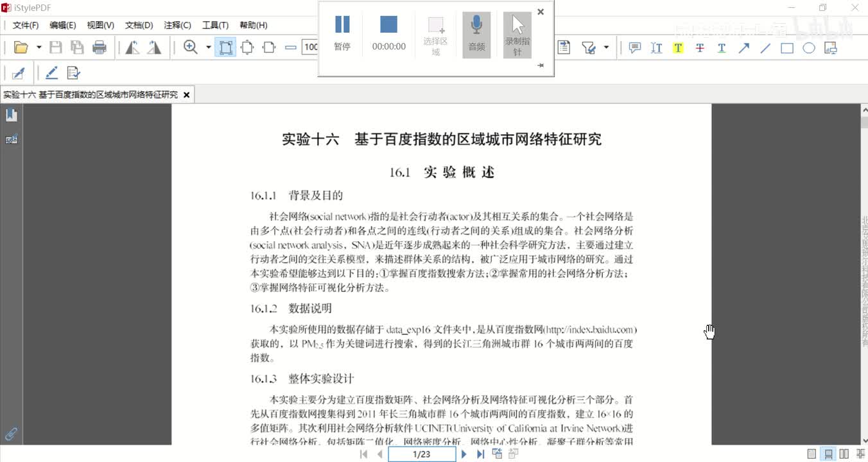The image size is (868, 462).
Task: Go to first page
Action: point(363,454)
